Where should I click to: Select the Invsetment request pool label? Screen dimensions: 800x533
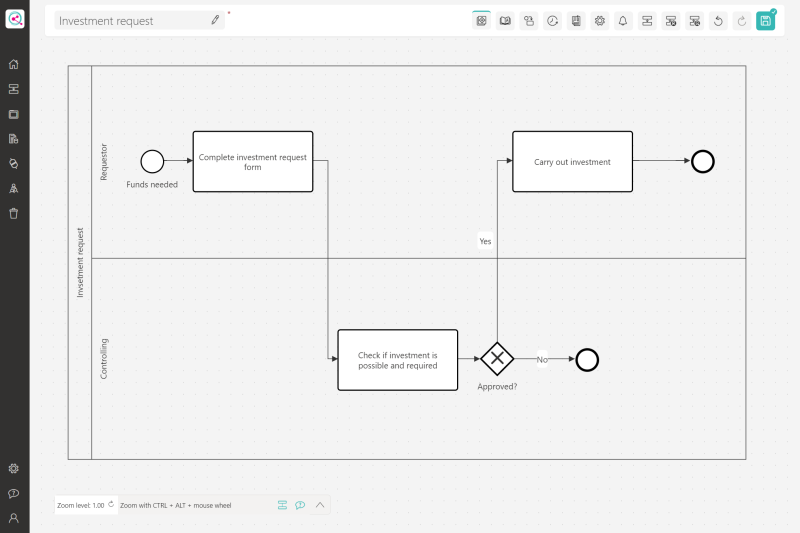(80, 262)
